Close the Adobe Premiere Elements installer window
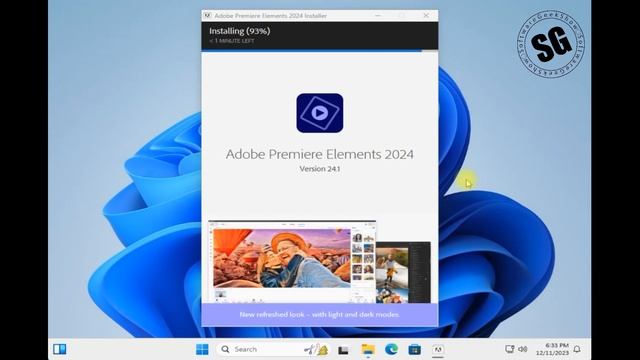The width and height of the screenshot is (640, 360). click(426, 16)
